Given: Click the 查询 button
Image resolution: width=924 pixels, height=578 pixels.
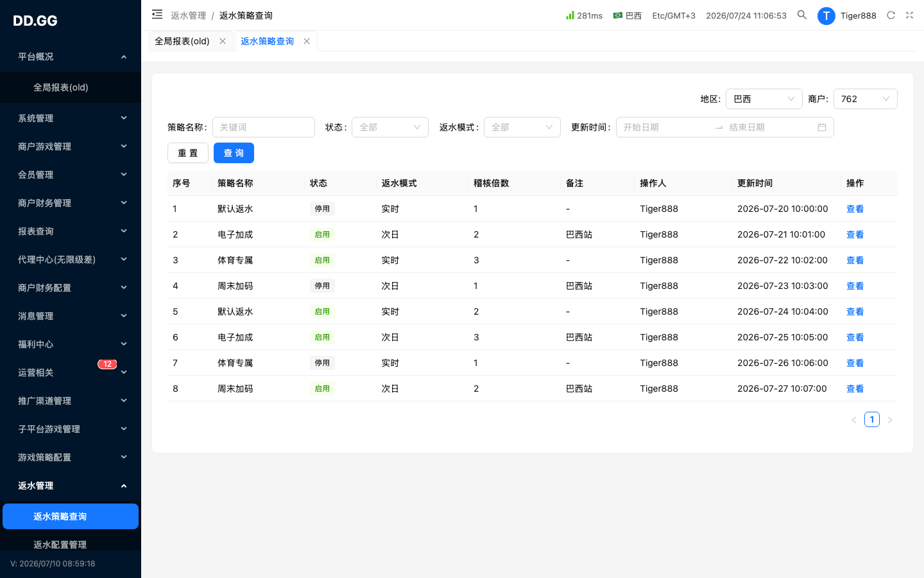Looking at the screenshot, I should 234,153.
